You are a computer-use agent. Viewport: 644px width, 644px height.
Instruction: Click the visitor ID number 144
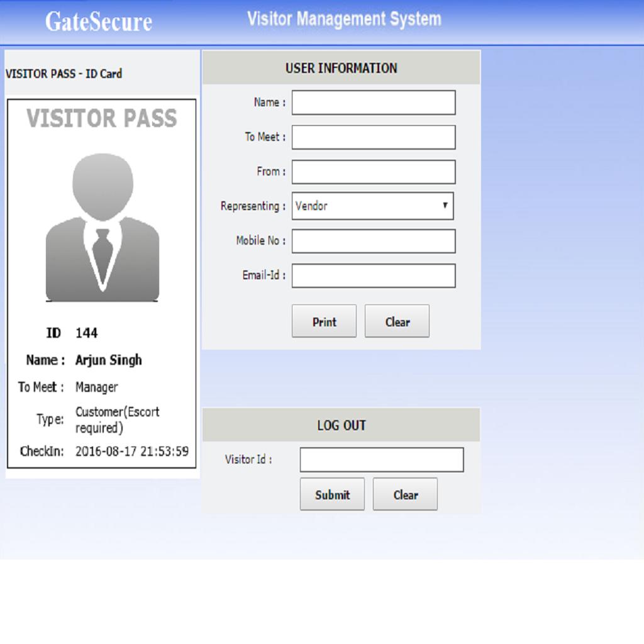(87, 333)
